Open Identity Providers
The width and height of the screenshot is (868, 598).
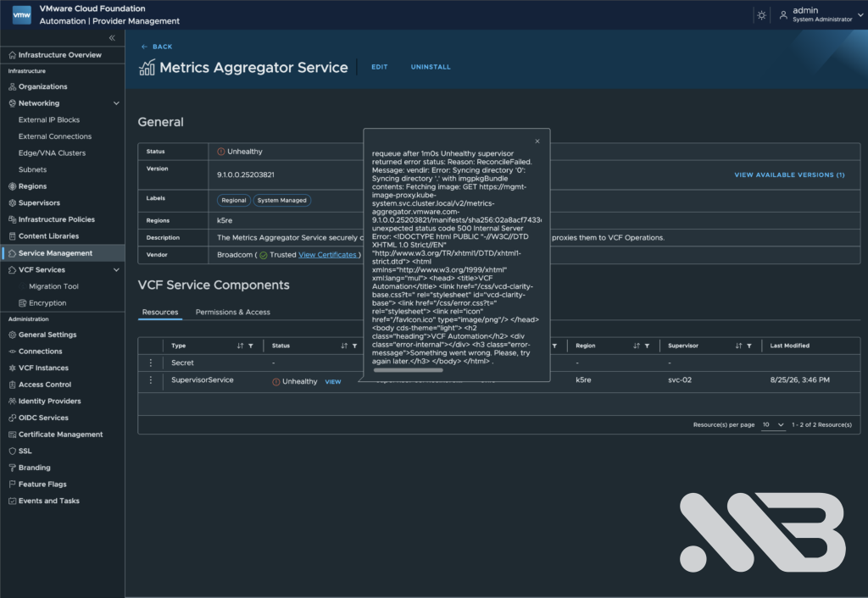(x=49, y=401)
